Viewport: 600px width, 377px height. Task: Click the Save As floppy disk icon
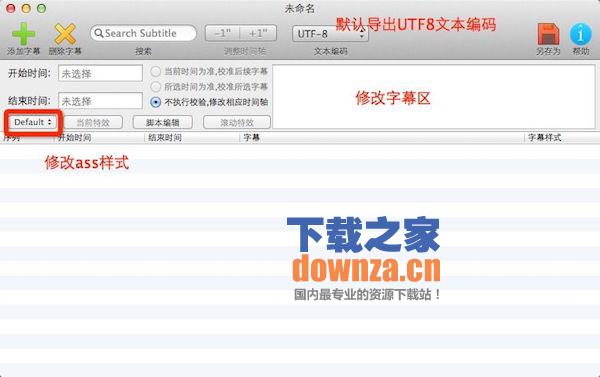pyautogui.click(x=548, y=34)
